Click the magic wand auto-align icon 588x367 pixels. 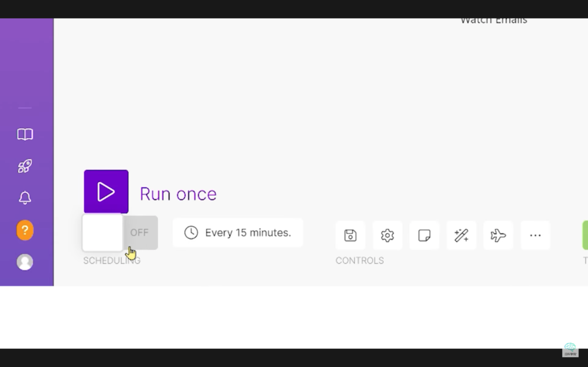click(461, 236)
